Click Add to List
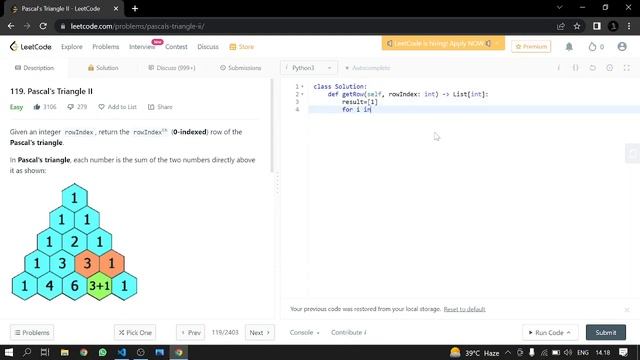Image resolution: width=640 pixels, height=360 pixels. point(117,107)
